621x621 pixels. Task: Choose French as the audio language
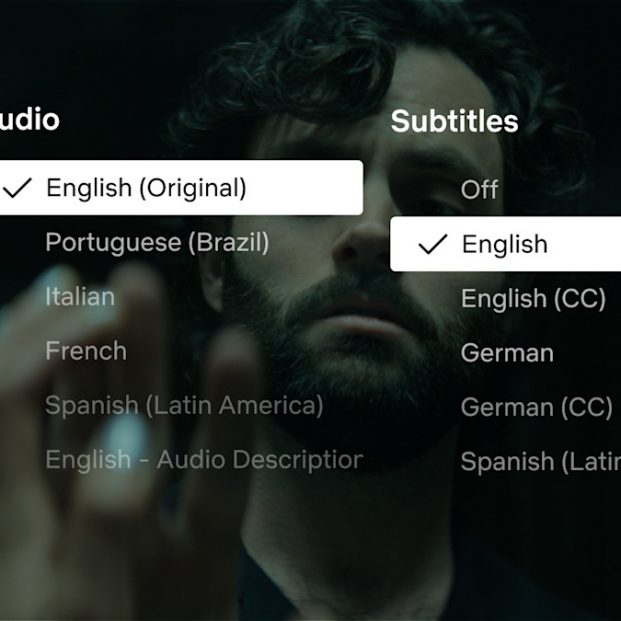coord(86,351)
